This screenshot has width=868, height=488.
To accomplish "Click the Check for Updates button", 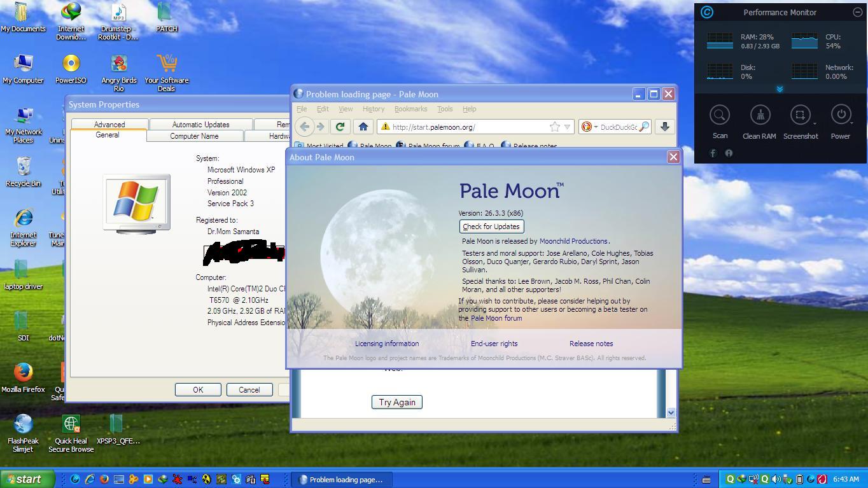I will [491, 227].
